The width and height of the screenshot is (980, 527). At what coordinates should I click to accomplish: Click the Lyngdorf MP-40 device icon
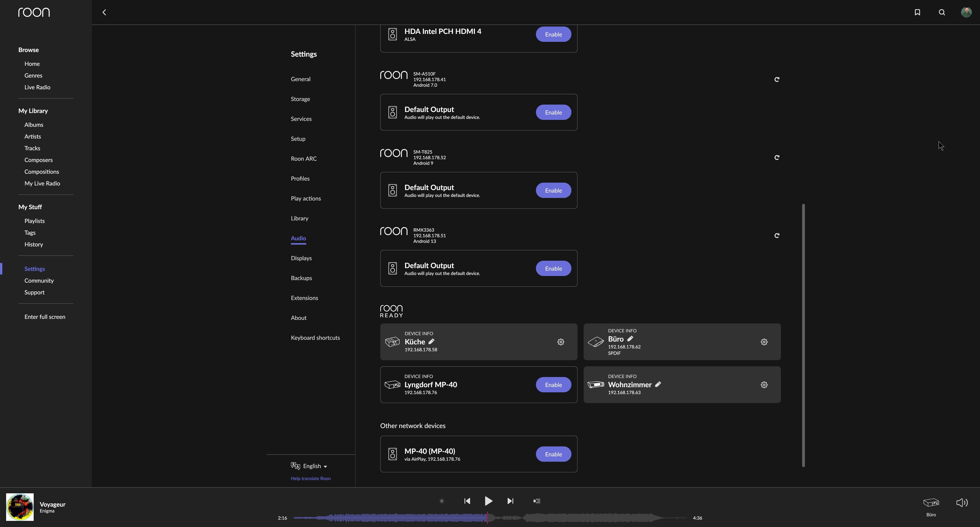click(x=392, y=385)
